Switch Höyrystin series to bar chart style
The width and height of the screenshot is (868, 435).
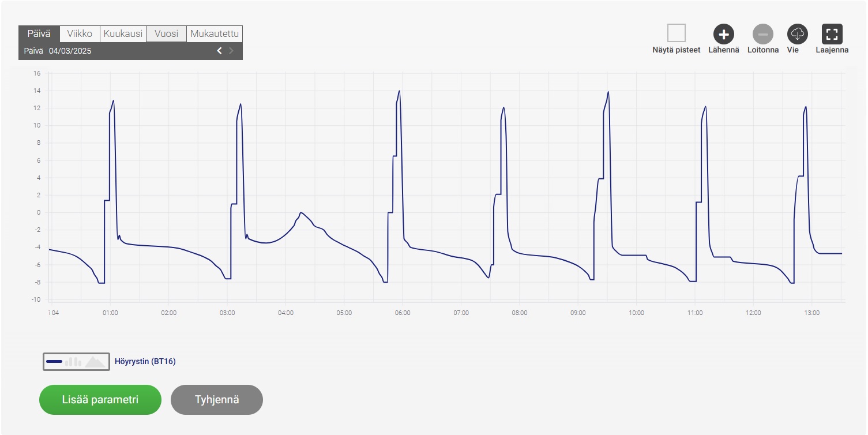pyautogui.click(x=73, y=362)
